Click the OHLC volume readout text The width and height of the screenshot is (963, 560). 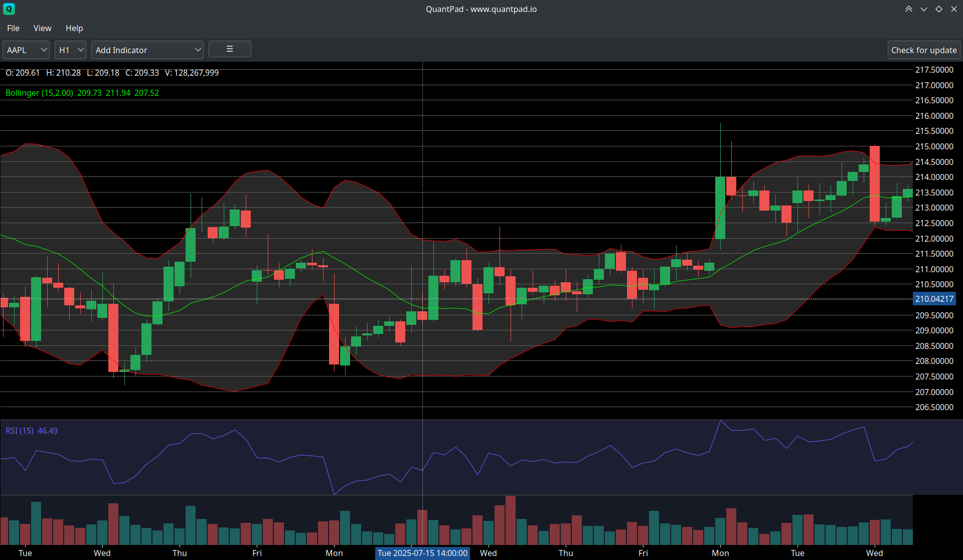pos(112,73)
